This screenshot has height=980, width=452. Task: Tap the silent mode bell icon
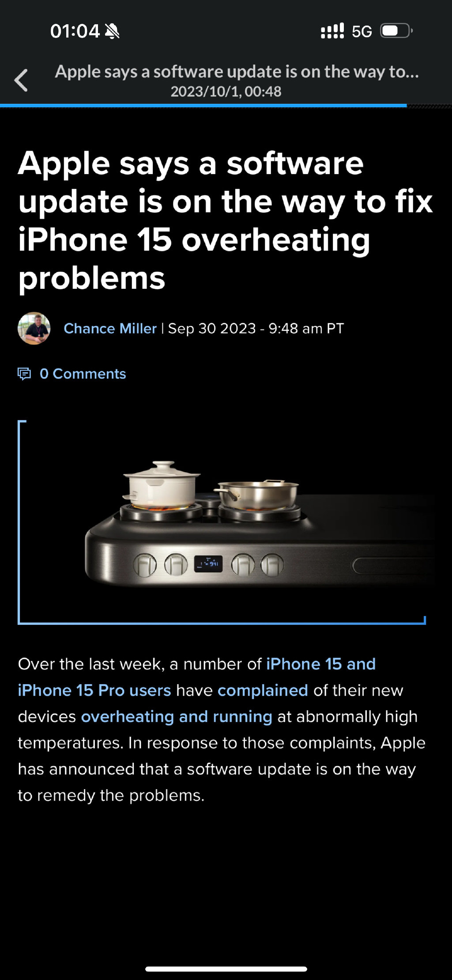(x=112, y=31)
